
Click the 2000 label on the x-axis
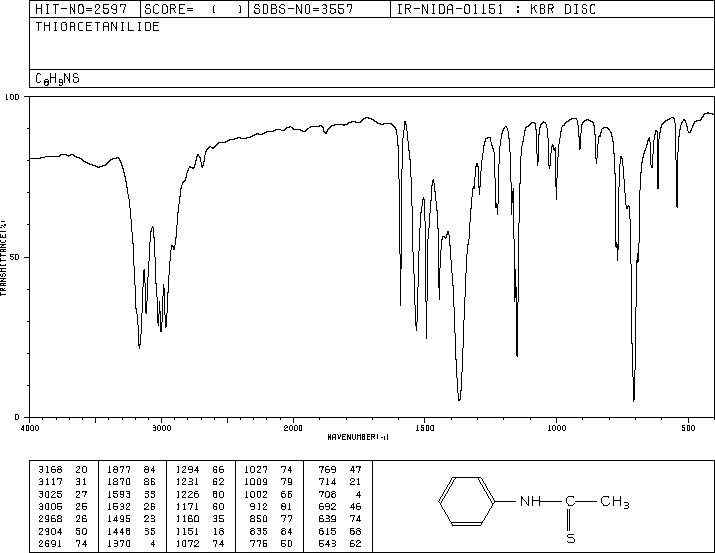(x=293, y=428)
